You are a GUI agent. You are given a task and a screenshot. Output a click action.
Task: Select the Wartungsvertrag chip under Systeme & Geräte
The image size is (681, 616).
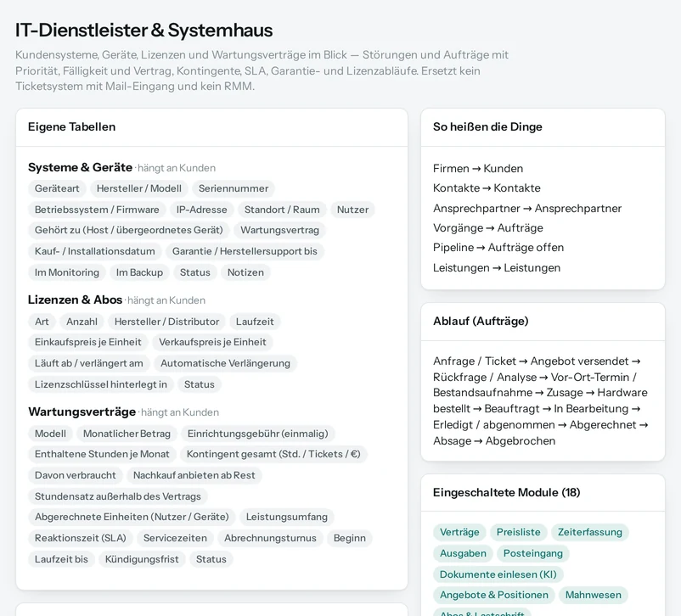point(279,230)
